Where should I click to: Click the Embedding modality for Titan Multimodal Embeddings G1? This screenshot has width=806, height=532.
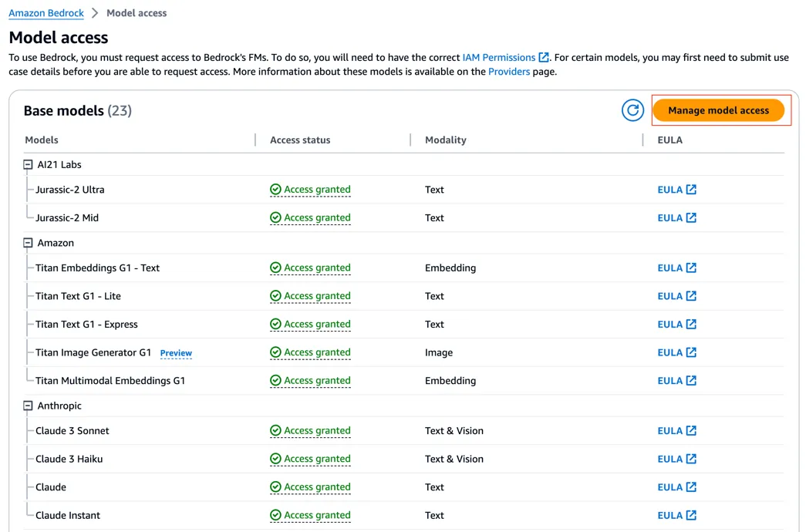click(x=450, y=381)
